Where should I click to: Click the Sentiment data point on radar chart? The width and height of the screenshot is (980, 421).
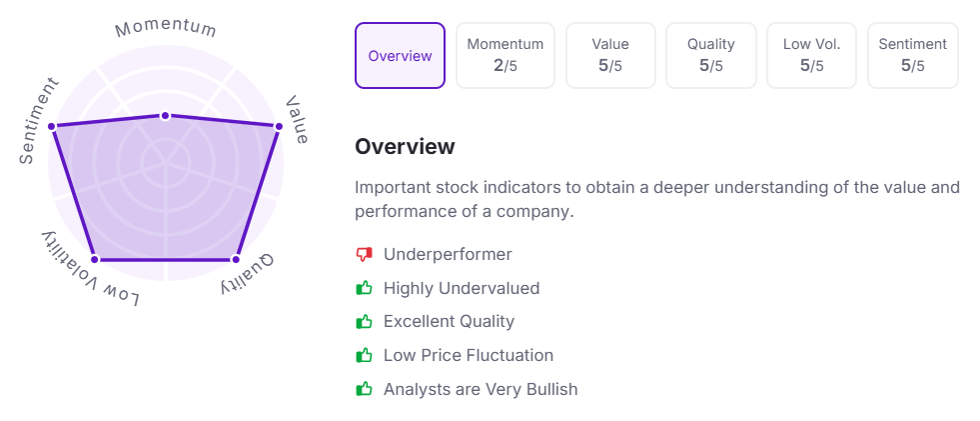pyautogui.click(x=53, y=126)
